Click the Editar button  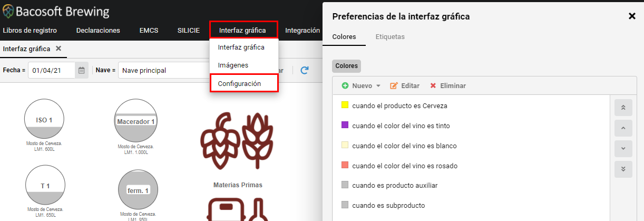(405, 85)
